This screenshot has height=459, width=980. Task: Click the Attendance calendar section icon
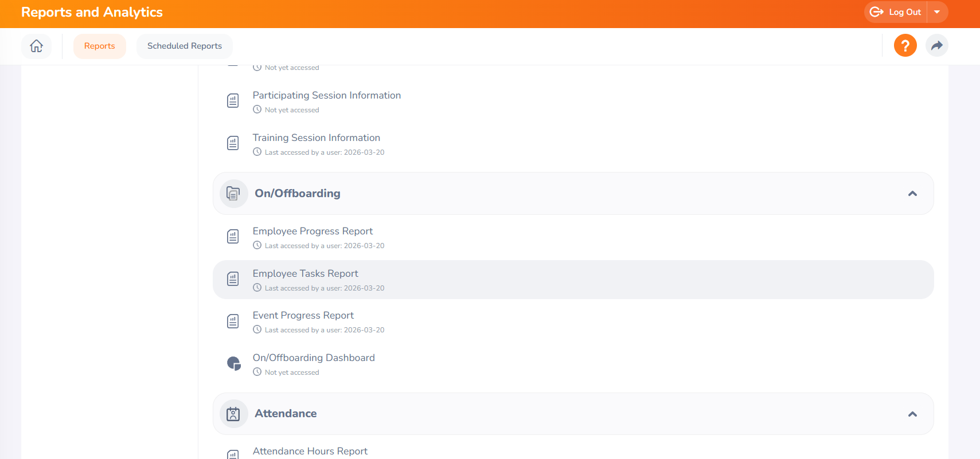coord(233,414)
